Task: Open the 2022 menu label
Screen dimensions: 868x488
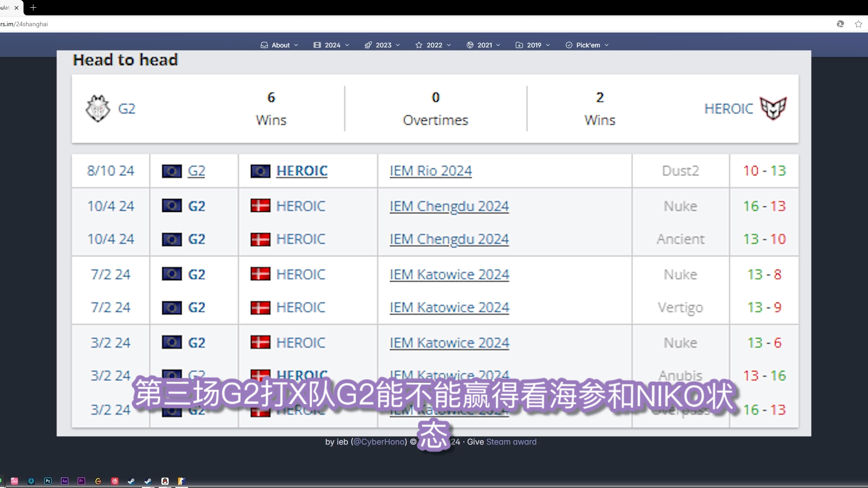Action: click(434, 45)
